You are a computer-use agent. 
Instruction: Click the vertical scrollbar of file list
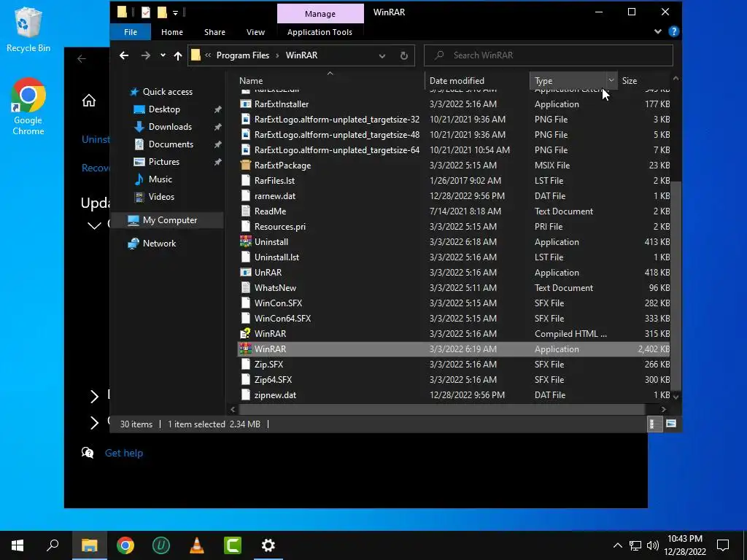tap(676, 284)
